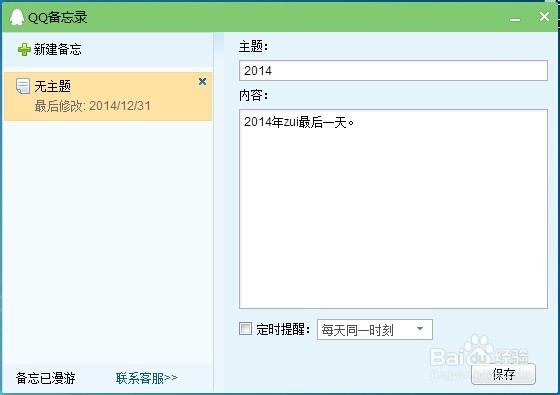This screenshot has width=560, height=395.
Task: Click the green plus new memo icon
Action: pyautogui.click(x=24, y=49)
